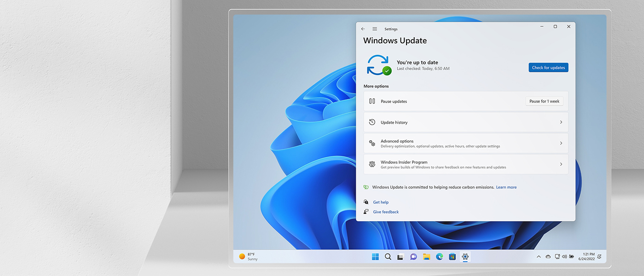Click the volume icon in system tray
The image size is (644, 276).
pyautogui.click(x=564, y=256)
